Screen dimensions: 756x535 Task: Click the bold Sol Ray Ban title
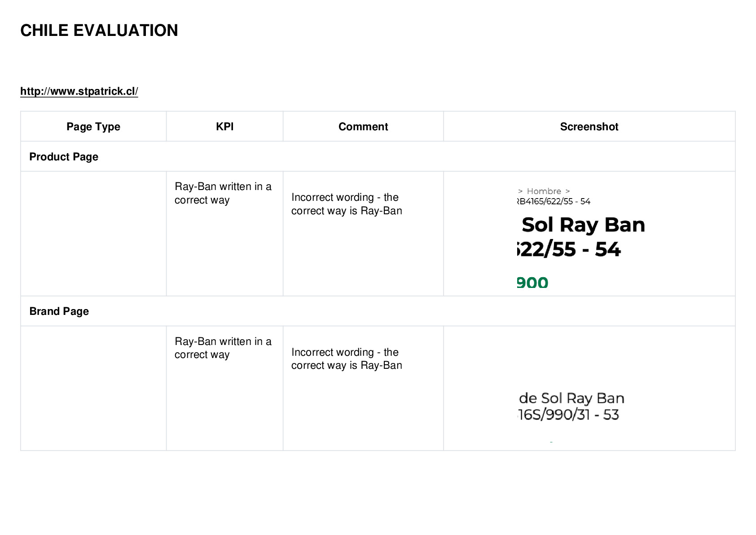point(583,225)
